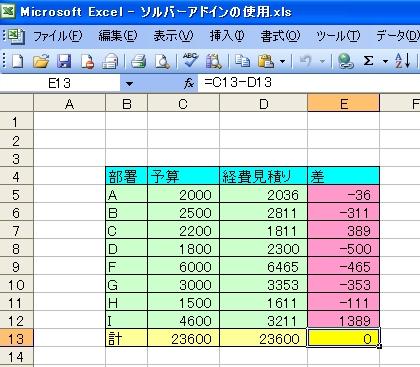The image size is (420, 367).
Task: Select the difference cell 1389
Action: coord(343,320)
